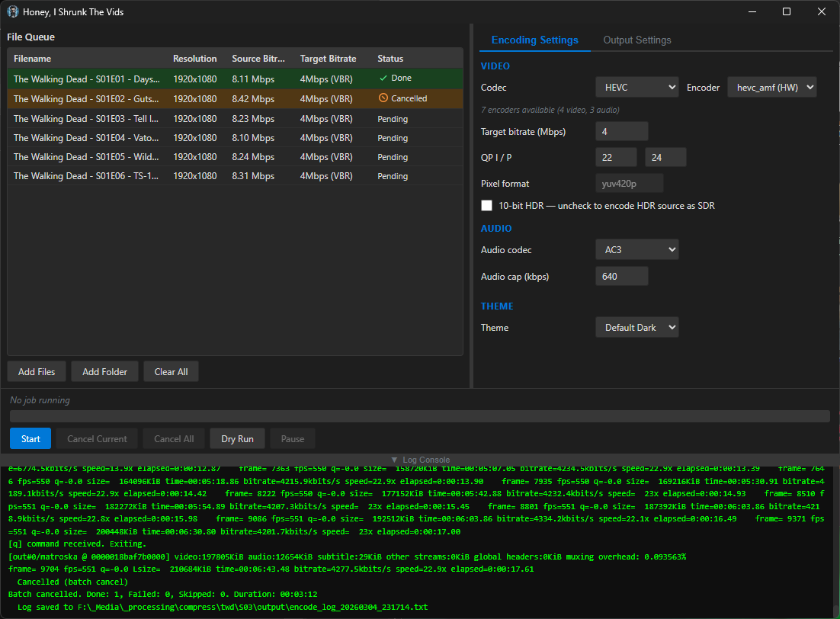840x619 pixels.
Task: Click the Add Files button
Action: point(37,372)
